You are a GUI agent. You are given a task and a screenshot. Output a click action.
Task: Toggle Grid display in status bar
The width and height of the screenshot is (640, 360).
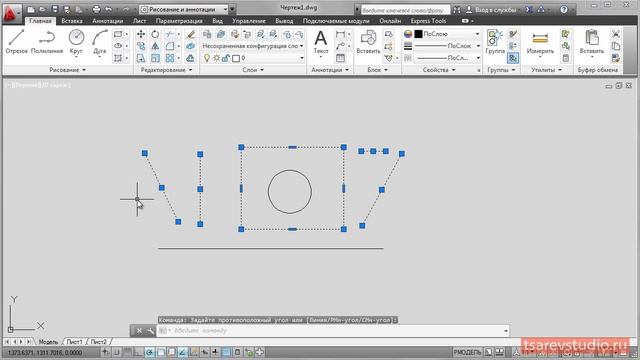click(128, 352)
